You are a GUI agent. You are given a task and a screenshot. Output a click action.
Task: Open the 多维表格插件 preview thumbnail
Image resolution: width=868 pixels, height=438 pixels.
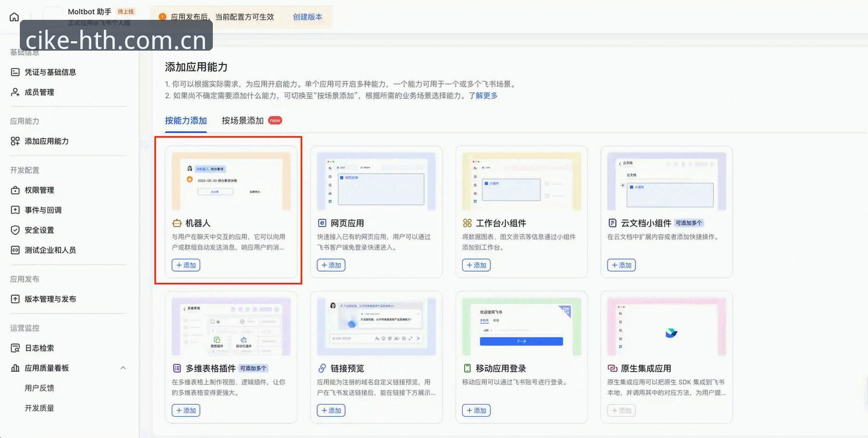[231, 326]
